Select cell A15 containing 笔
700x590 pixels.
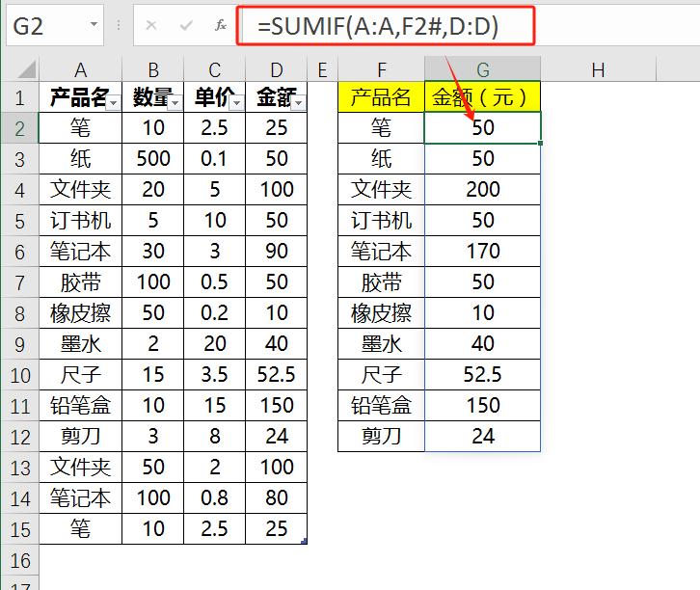pos(80,529)
